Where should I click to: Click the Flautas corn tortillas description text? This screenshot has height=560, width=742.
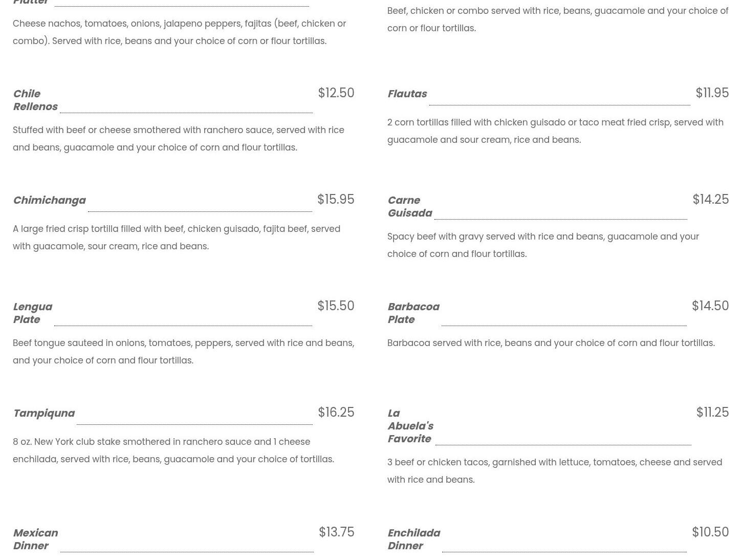click(555, 131)
